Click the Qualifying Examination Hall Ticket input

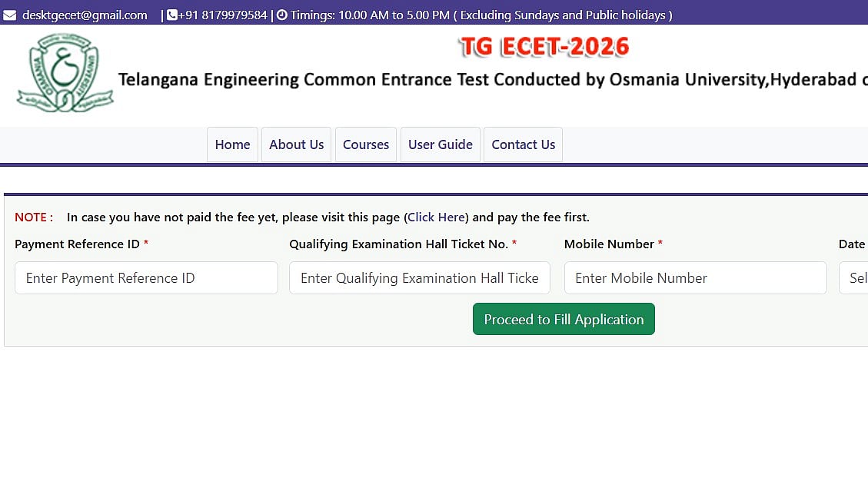pyautogui.click(x=420, y=278)
